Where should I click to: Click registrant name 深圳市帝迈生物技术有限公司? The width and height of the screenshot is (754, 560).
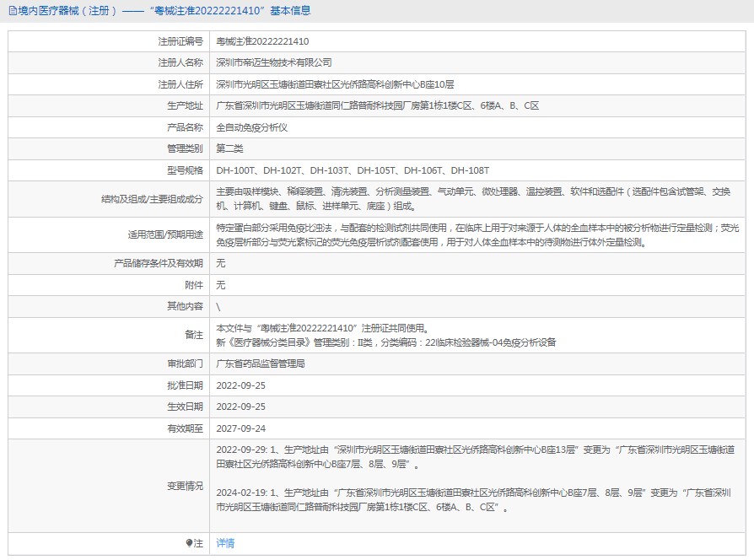pyautogui.click(x=274, y=62)
